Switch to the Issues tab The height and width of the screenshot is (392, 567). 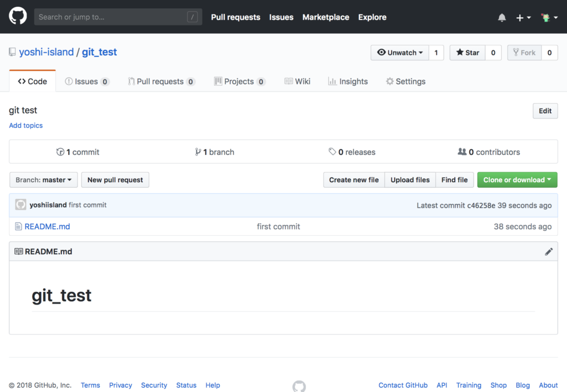point(87,81)
